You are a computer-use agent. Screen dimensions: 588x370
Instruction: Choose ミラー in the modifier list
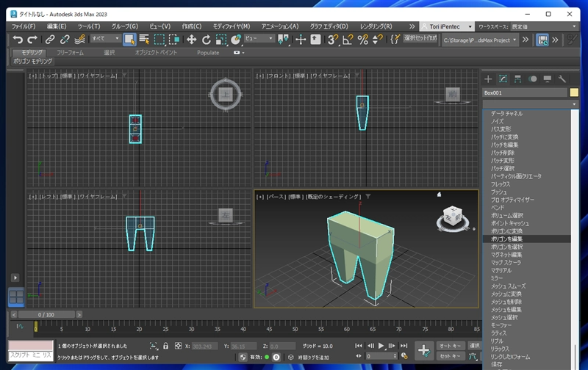[x=526, y=278]
